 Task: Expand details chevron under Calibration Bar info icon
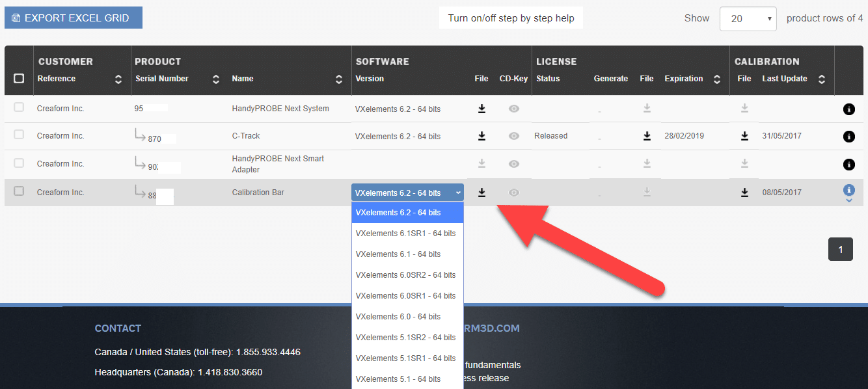[x=848, y=201]
